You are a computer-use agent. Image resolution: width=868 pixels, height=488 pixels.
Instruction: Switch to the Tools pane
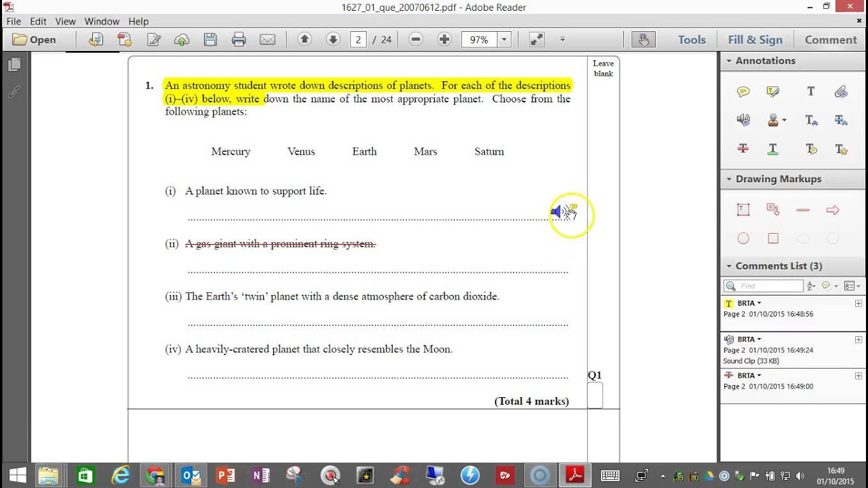(692, 39)
